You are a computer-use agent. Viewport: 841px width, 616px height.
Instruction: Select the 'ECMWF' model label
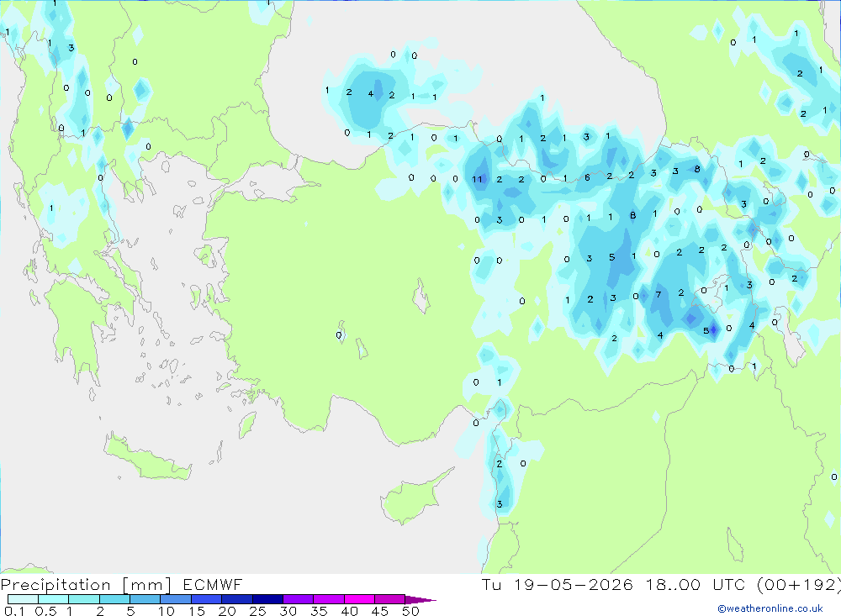[213, 585]
